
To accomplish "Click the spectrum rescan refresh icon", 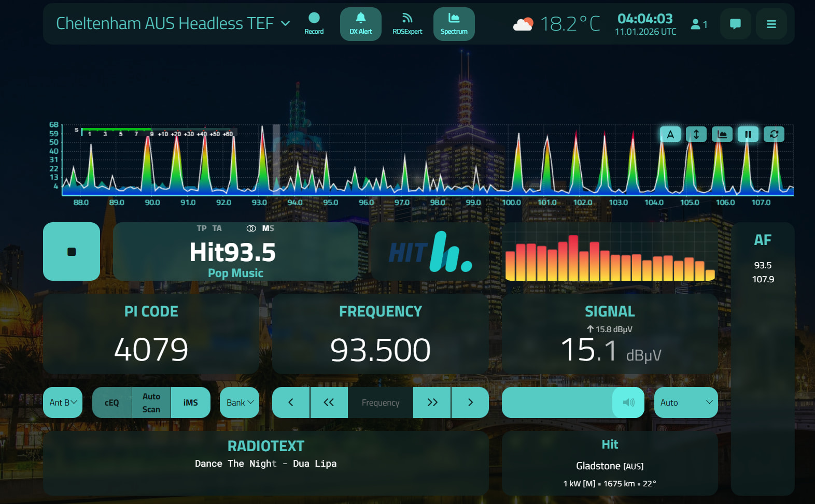I will point(774,134).
